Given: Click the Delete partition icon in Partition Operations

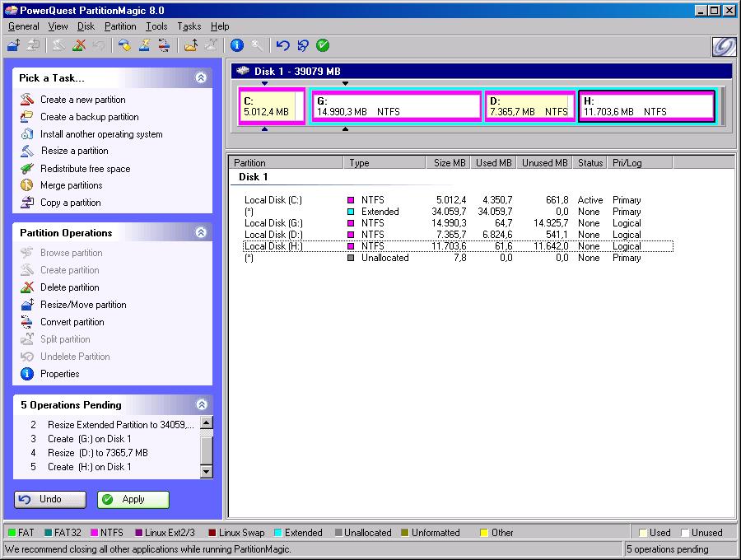Looking at the screenshot, I should (x=27, y=287).
